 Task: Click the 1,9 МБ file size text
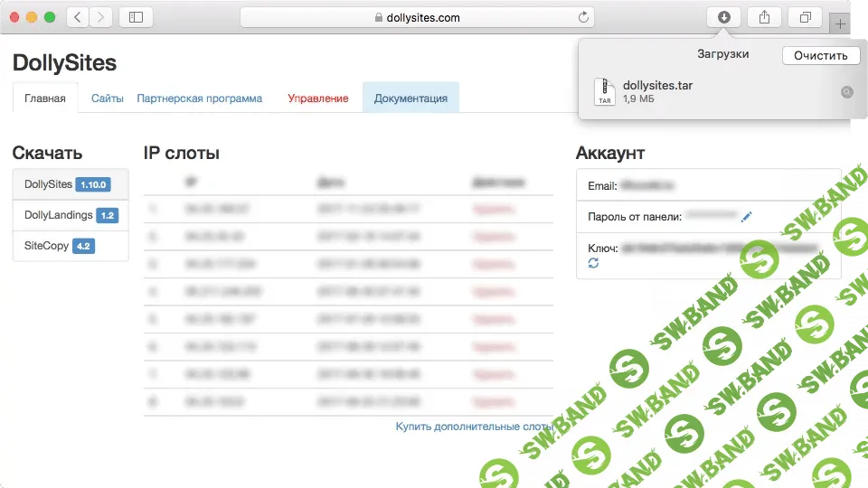pyautogui.click(x=638, y=99)
